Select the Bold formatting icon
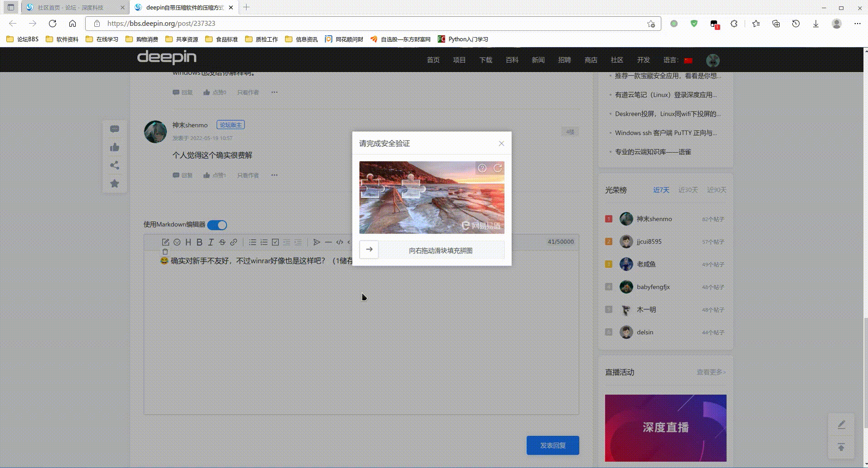868x468 pixels. click(x=200, y=242)
